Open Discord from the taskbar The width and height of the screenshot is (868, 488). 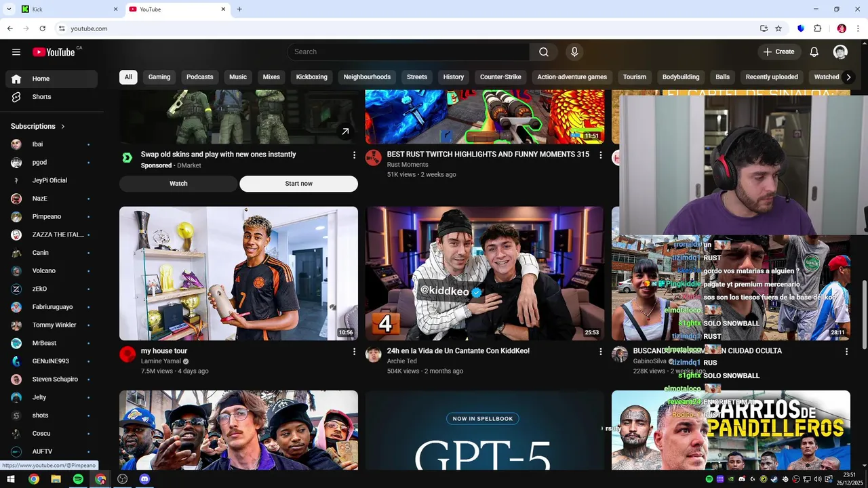click(x=144, y=479)
